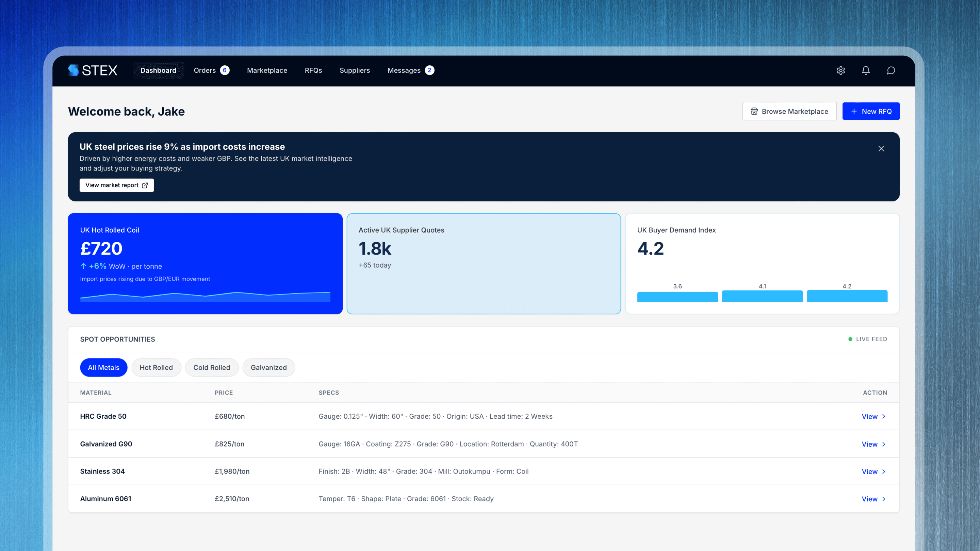Open settings via the gear icon
The width and height of the screenshot is (980, 551).
tap(840, 70)
